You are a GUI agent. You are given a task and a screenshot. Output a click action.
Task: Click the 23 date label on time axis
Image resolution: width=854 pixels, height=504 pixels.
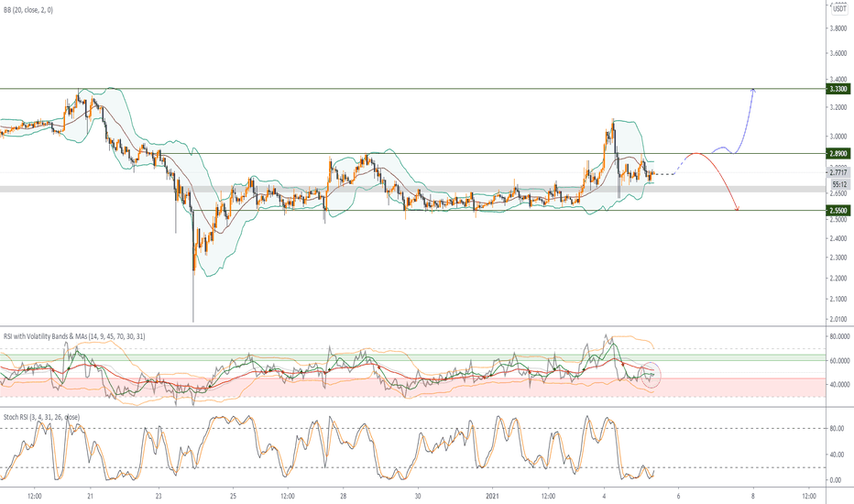[x=159, y=497]
